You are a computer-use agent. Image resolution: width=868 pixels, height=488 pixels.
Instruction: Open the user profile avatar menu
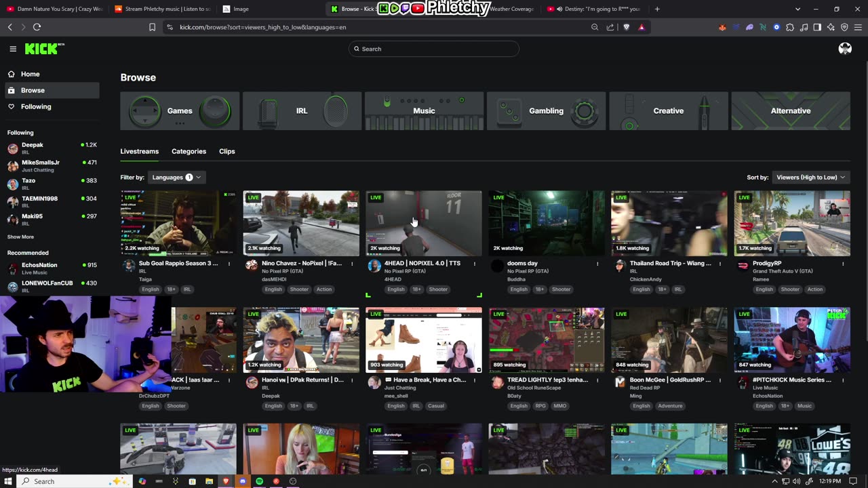(845, 49)
